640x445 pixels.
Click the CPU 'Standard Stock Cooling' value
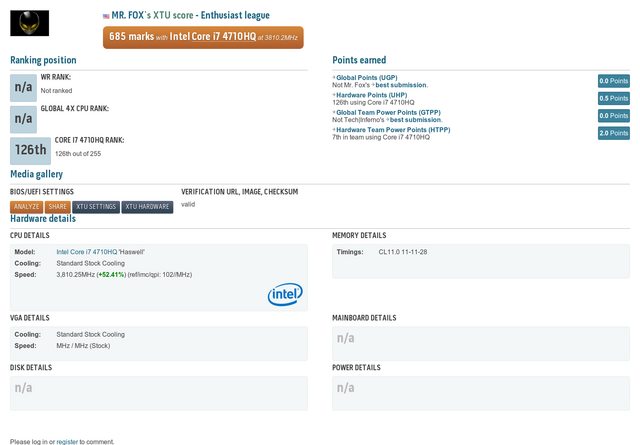pos(91,263)
